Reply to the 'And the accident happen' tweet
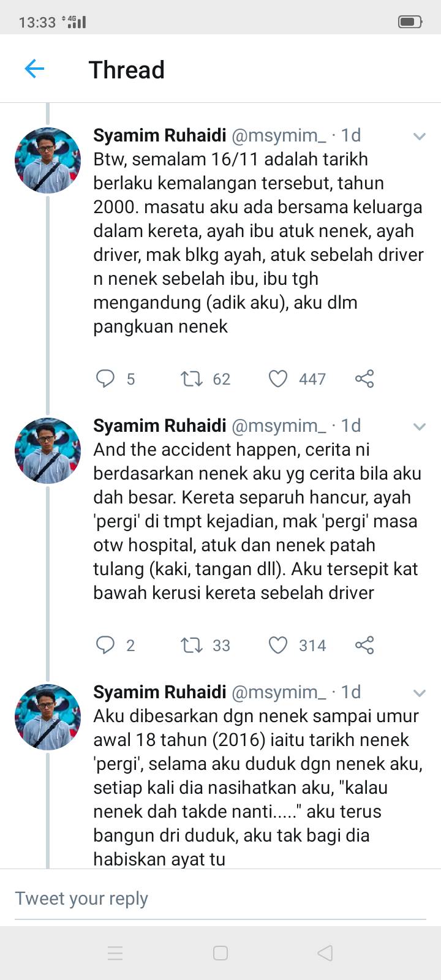The width and height of the screenshot is (441, 980). pyautogui.click(x=105, y=645)
